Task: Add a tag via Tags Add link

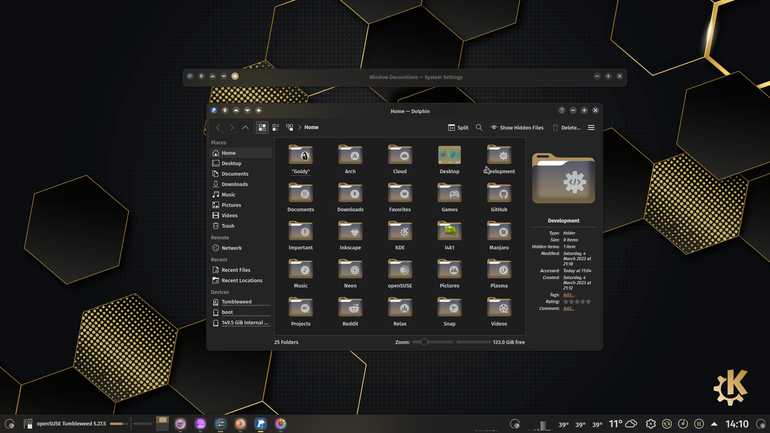Action: pyautogui.click(x=568, y=295)
